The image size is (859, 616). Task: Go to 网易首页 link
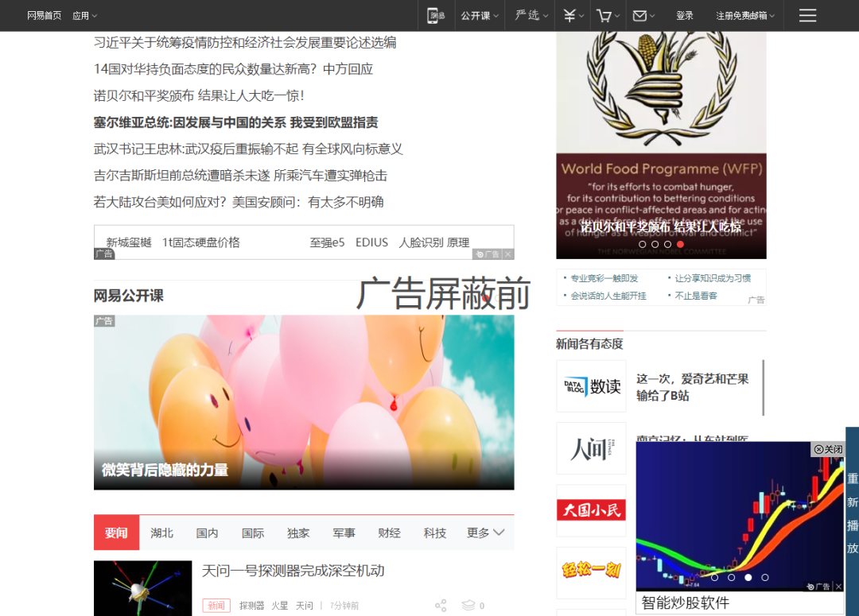pyautogui.click(x=44, y=16)
